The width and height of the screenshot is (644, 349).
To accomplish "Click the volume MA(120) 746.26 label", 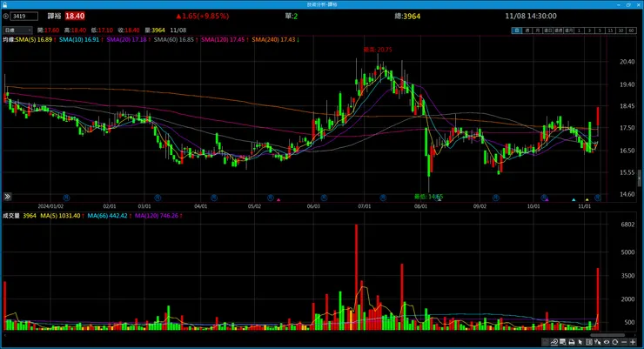I will click(158, 216).
